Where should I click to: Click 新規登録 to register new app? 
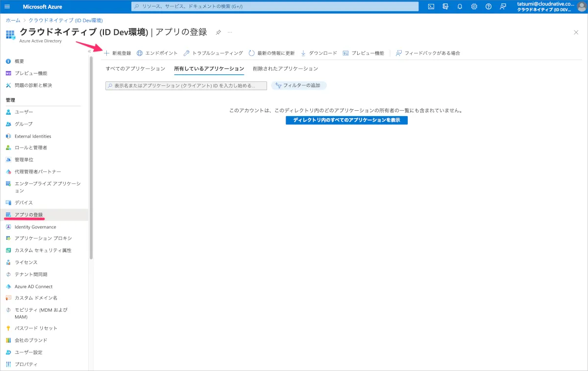118,53
